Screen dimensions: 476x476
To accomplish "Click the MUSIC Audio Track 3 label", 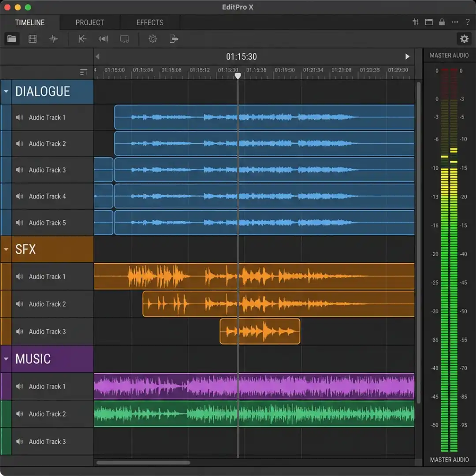I will click(47, 442).
